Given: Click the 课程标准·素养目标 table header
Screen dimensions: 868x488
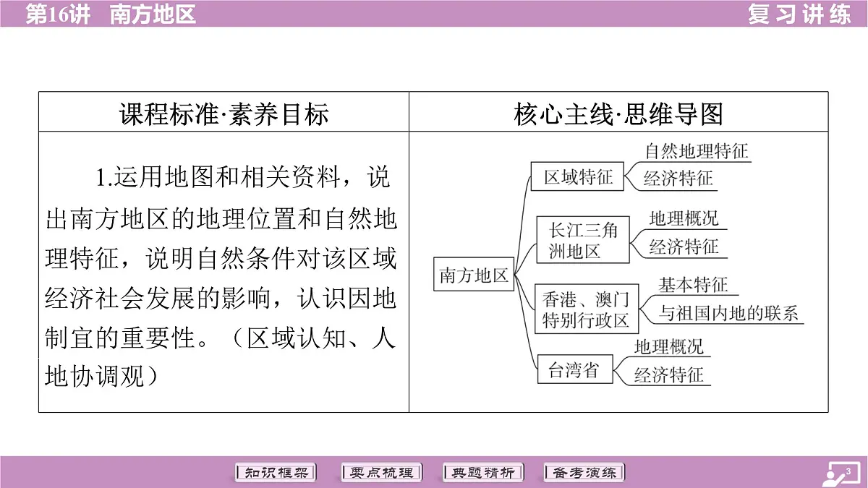Looking at the screenshot, I should point(224,114).
